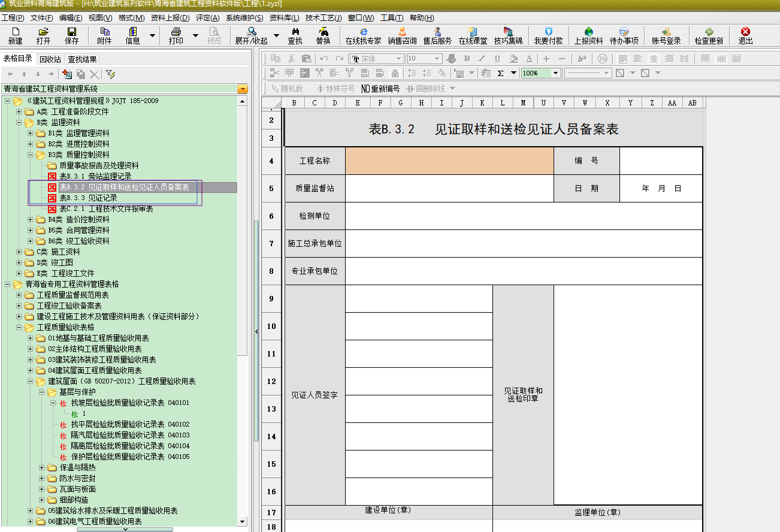Switch to the 回收站 tab
The image size is (780, 532).
(50, 59)
